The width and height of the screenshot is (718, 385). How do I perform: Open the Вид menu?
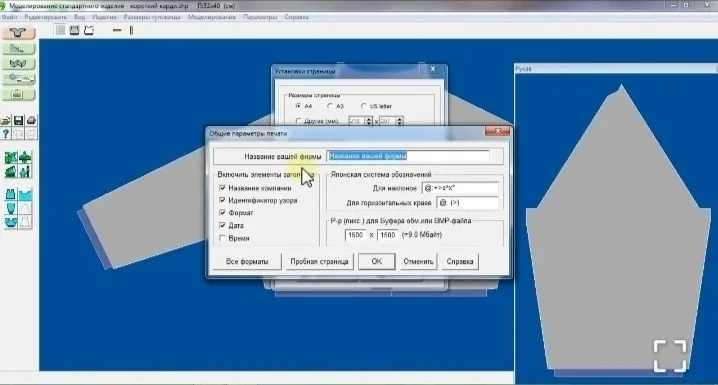click(79, 17)
